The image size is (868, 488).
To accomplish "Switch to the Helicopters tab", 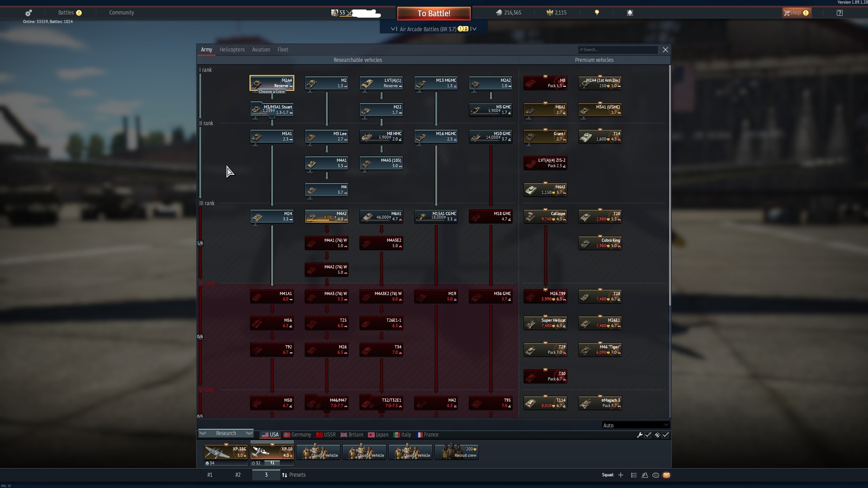I will [232, 50].
